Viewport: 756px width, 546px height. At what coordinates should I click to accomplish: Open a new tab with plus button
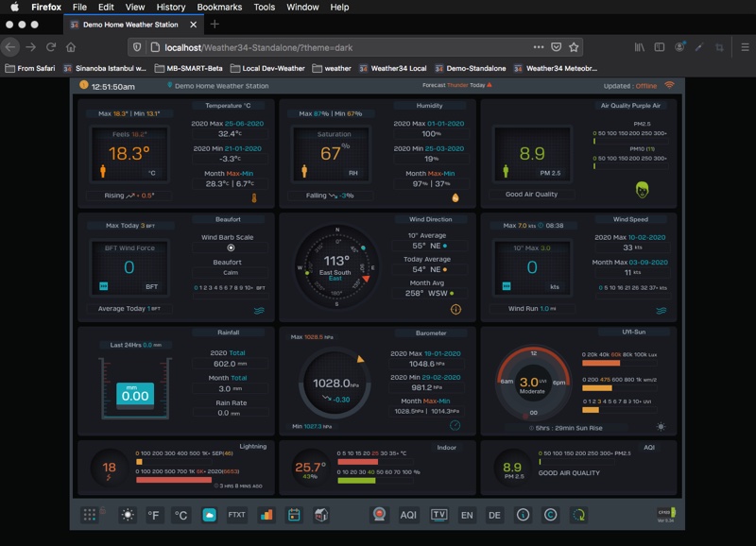215,25
